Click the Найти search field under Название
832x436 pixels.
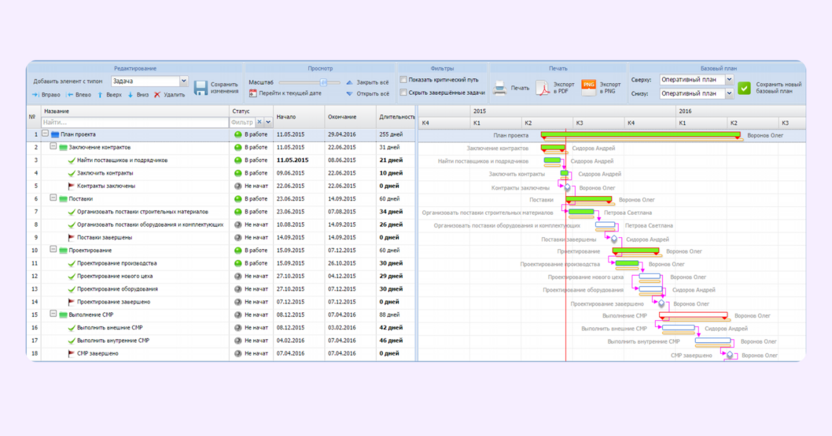tap(135, 122)
